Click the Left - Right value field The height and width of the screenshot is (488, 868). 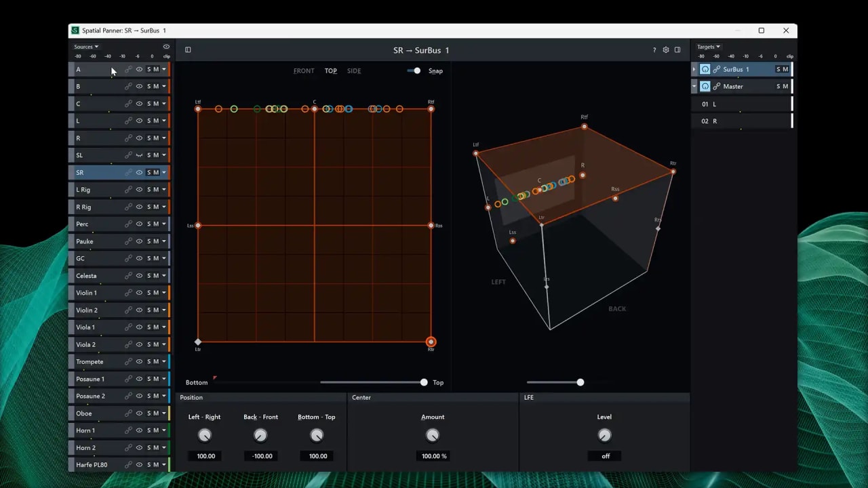coord(205,456)
